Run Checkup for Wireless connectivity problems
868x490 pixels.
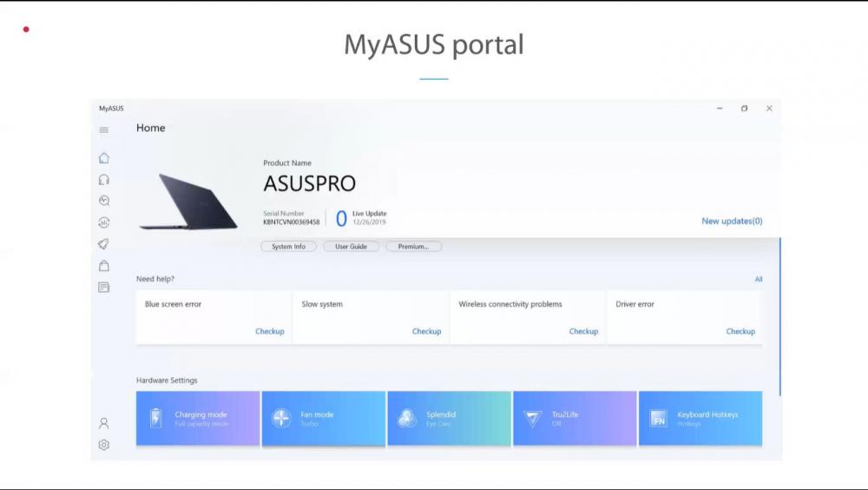coord(583,332)
